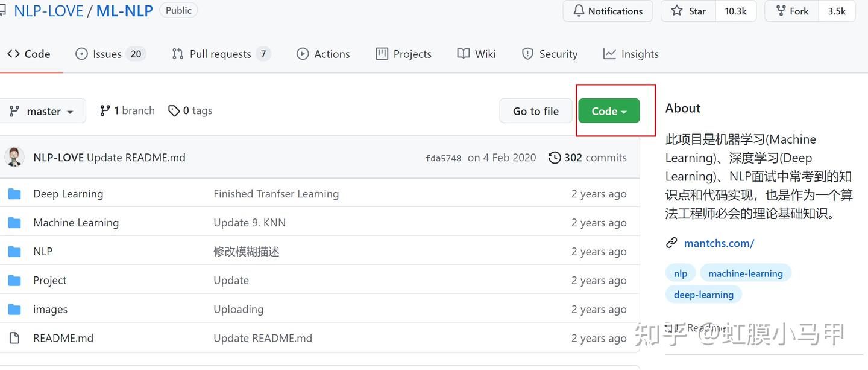The width and height of the screenshot is (868, 370).
Task: Click the commits history clock icon
Action: pyautogui.click(x=555, y=158)
